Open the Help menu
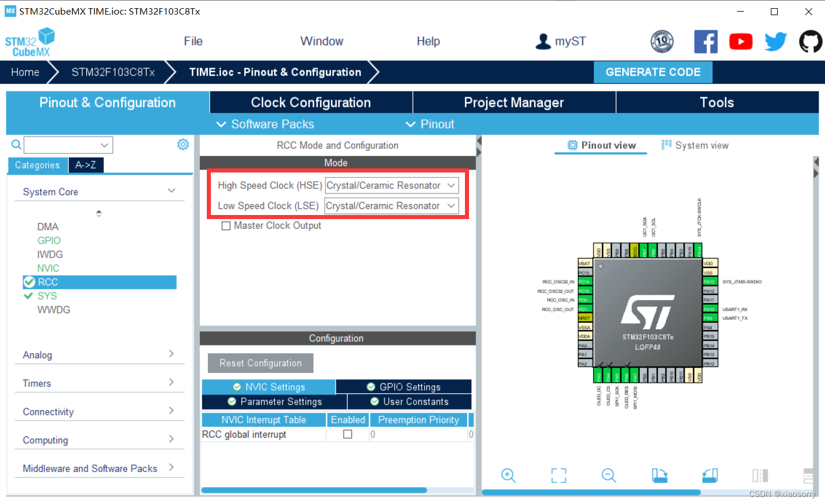Viewport: 825px width, 504px height. point(428,41)
